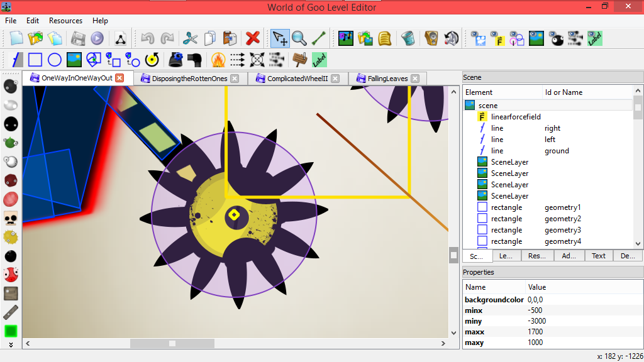Open the Help menu
Viewport: 644px width, 362px height.
coord(100,21)
